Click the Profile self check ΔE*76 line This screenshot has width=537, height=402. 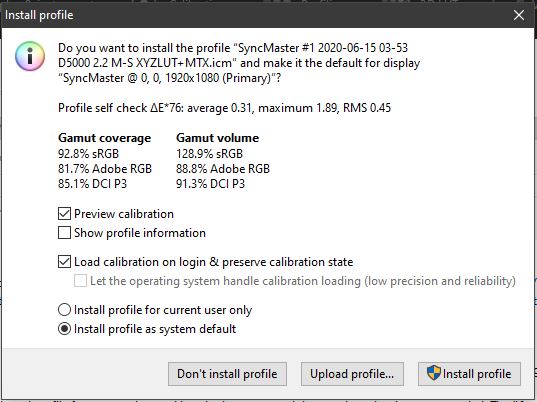(224, 108)
